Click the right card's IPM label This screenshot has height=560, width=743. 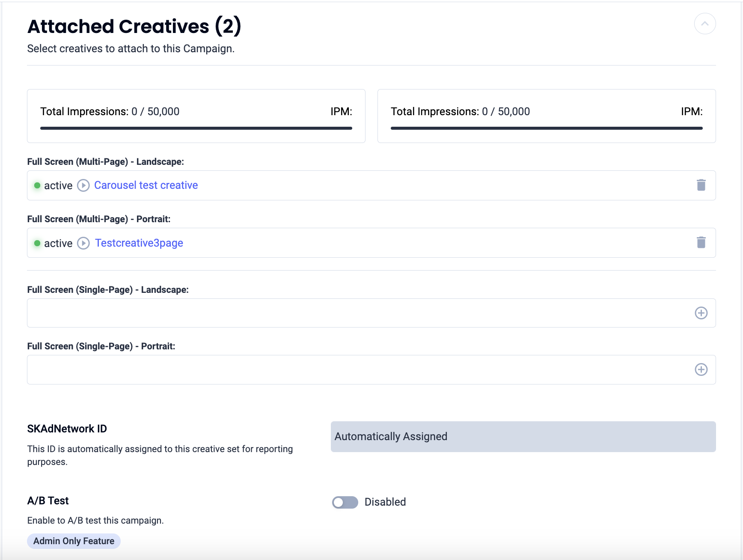coord(692,111)
